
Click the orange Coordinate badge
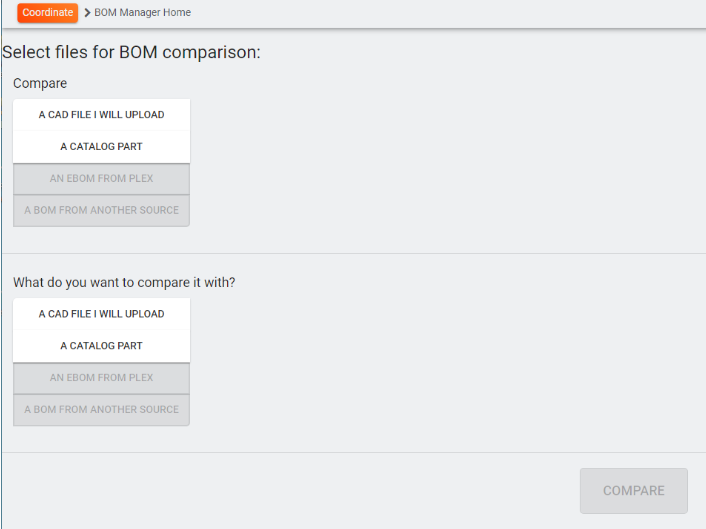tap(48, 13)
